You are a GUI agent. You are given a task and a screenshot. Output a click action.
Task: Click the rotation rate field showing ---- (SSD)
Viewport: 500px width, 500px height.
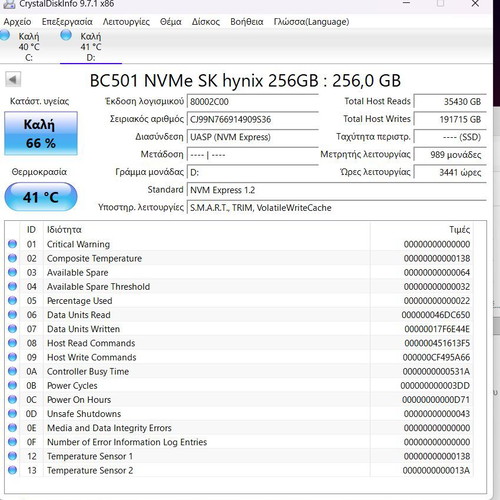tap(450, 137)
